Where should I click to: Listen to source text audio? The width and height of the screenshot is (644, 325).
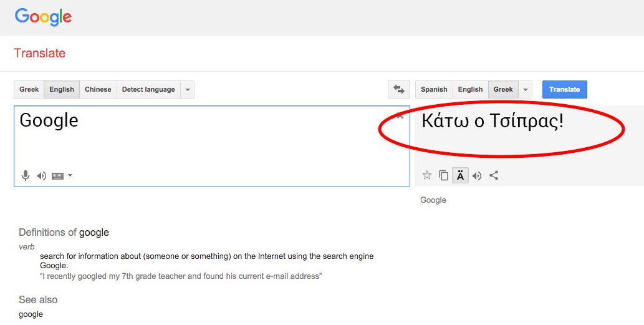(42, 176)
